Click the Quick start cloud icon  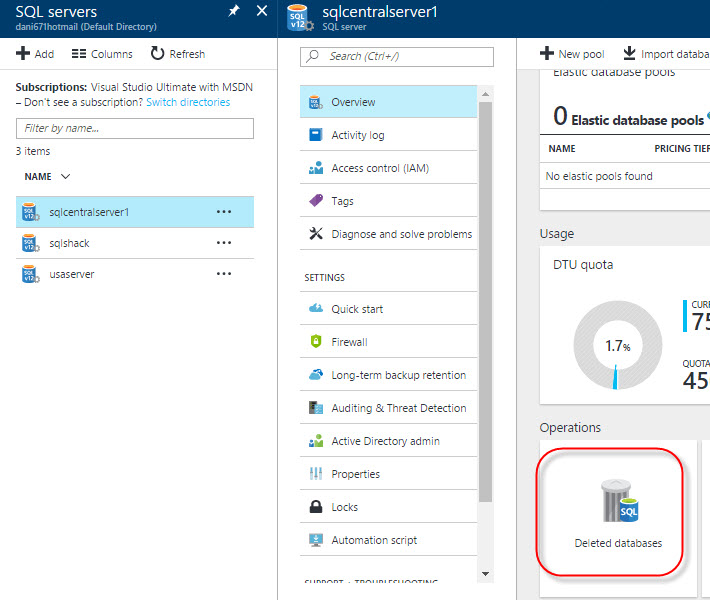[316, 308]
